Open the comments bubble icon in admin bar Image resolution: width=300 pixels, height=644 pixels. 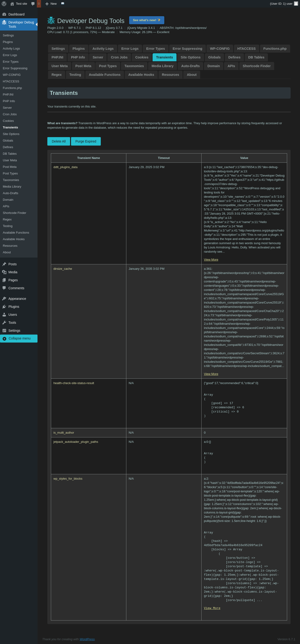(33, 4)
